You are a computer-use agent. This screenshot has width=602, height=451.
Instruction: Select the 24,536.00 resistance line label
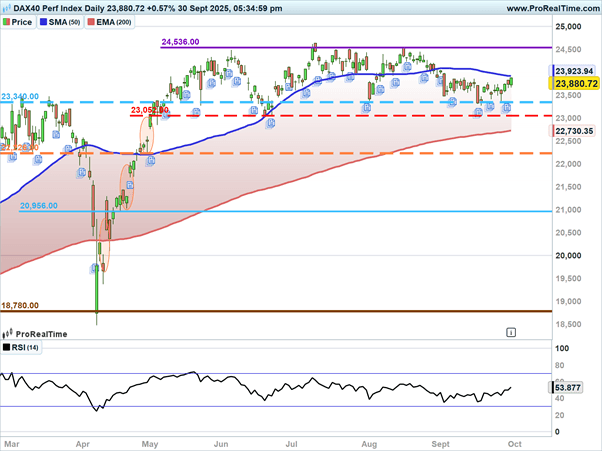(181, 43)
